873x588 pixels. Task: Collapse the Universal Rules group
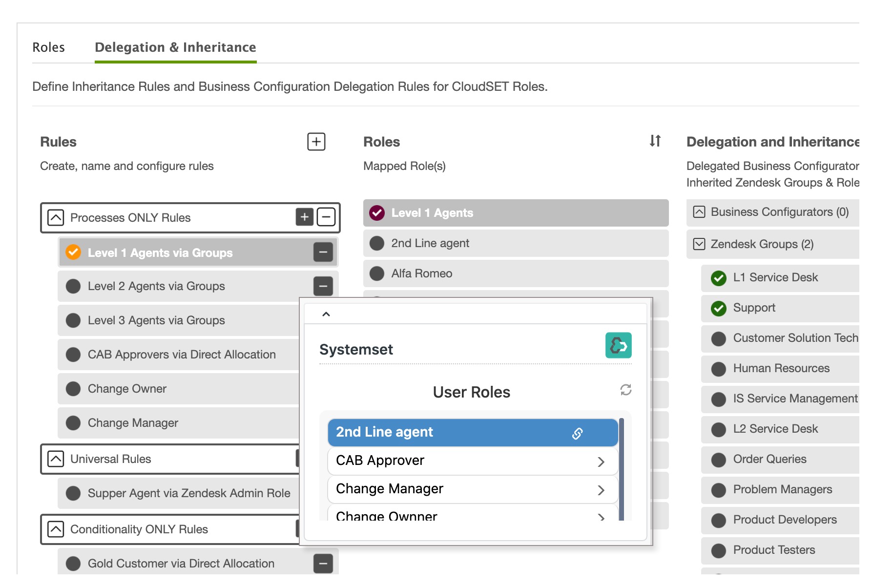pyautogui.click(x=56, y=459)
